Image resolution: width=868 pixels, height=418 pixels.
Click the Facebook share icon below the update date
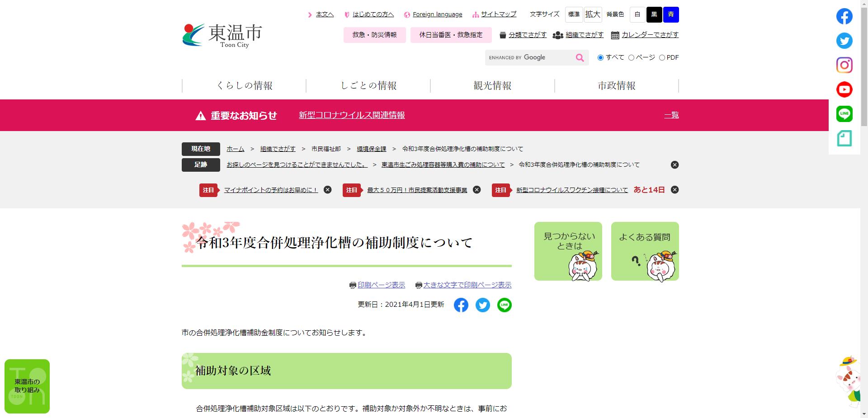click(x=461, y=305)
